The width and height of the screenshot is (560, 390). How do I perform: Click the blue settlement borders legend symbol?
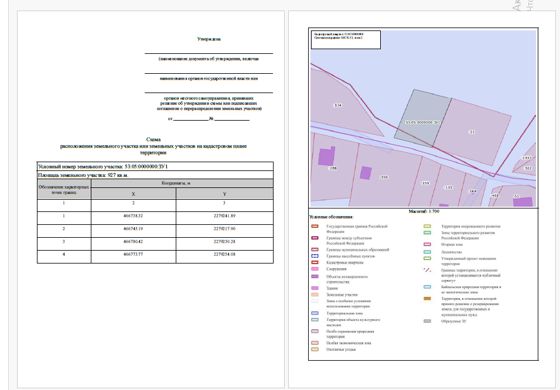pos(315,256)
